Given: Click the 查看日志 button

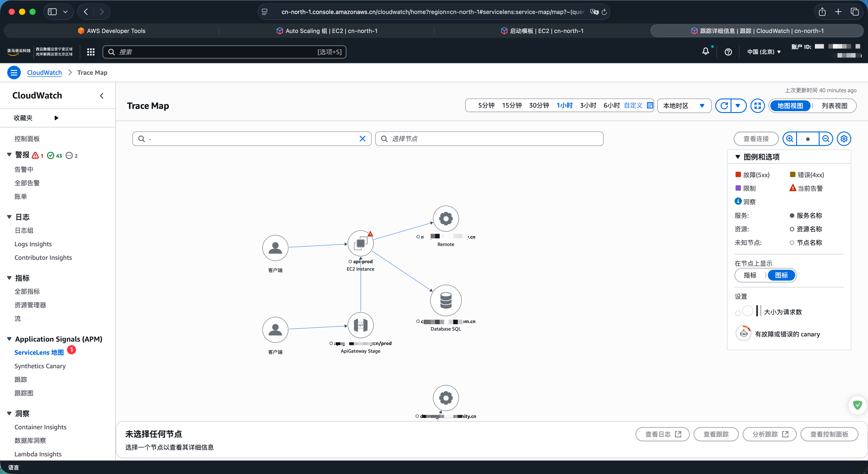Looking at the screenshot, I should [663, 434].
